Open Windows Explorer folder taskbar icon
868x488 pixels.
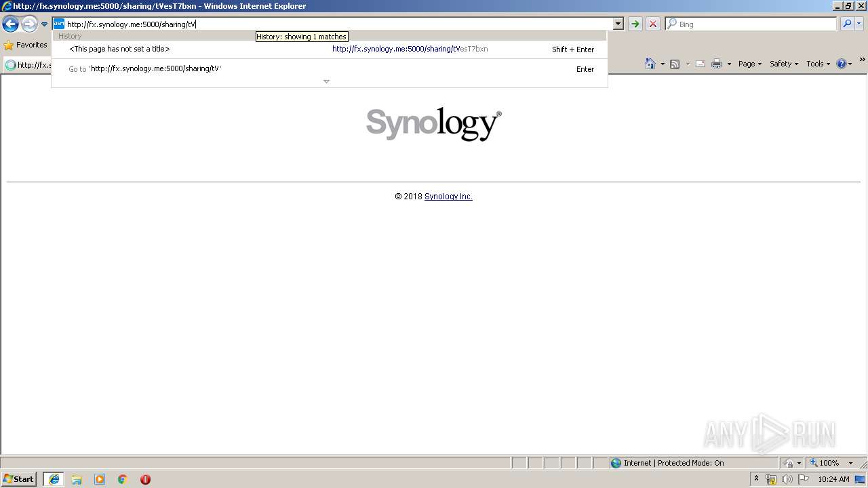pyautogui.click(x=77, y=479)
